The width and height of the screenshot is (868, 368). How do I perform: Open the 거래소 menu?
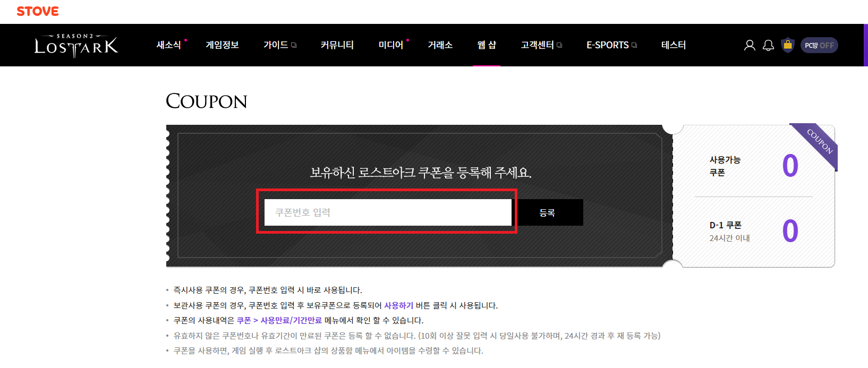click(x=440, y=45)
